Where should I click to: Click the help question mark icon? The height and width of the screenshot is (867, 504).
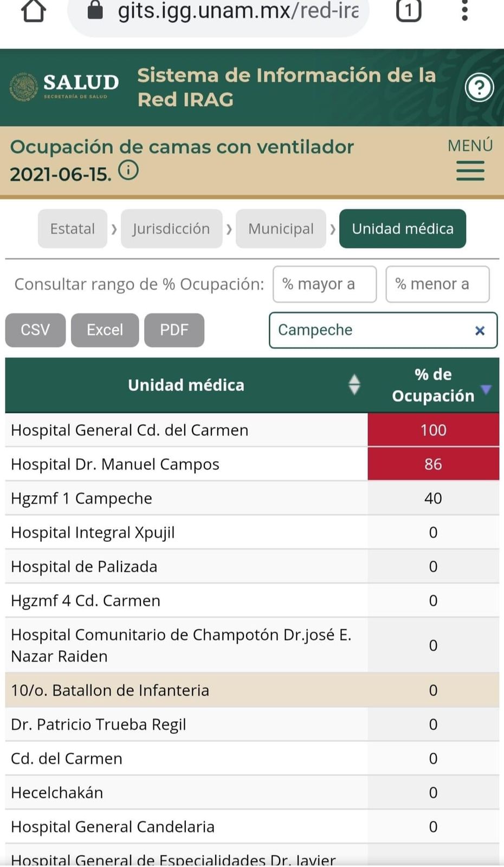(x=479, y=88)
